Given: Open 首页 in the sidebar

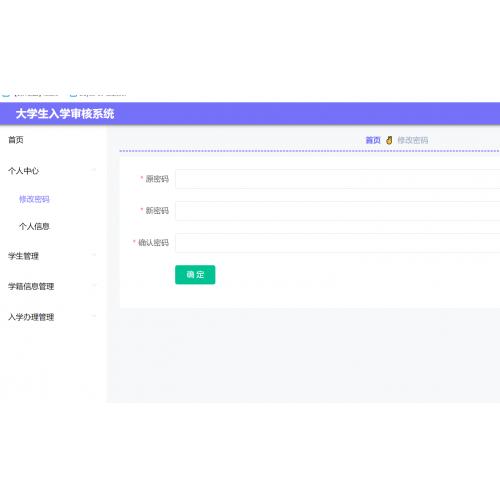Looking at the screenshot, I should pyautogui.click(x=16, y=140).
